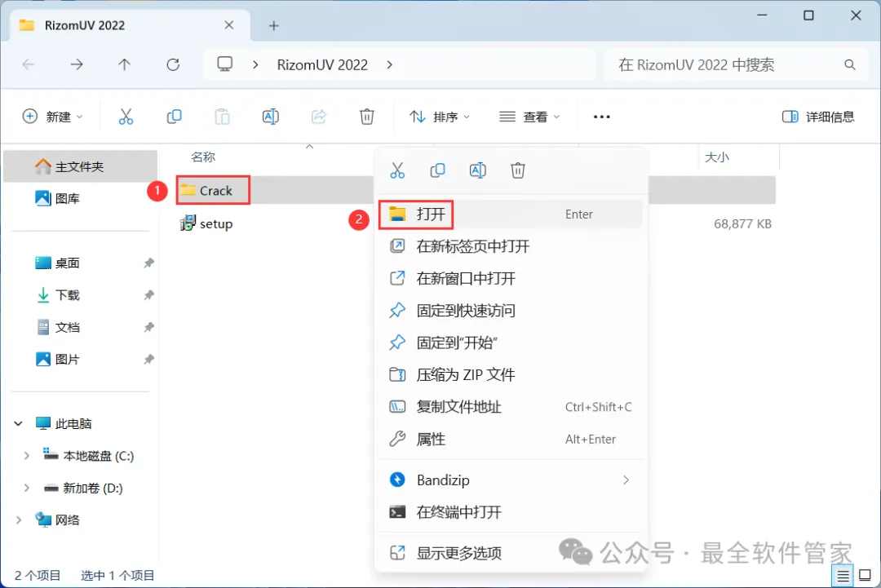The image size is (881, 588).
Task: Switch to large thumbnails view in status bar
Action: (866, 576)
